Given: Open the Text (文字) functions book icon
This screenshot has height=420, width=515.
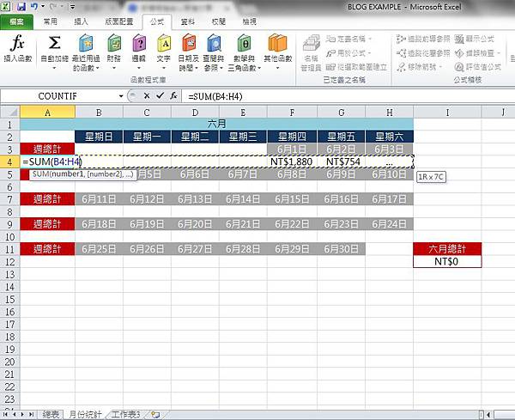Looking at the screenshot, I should point(164,43).
